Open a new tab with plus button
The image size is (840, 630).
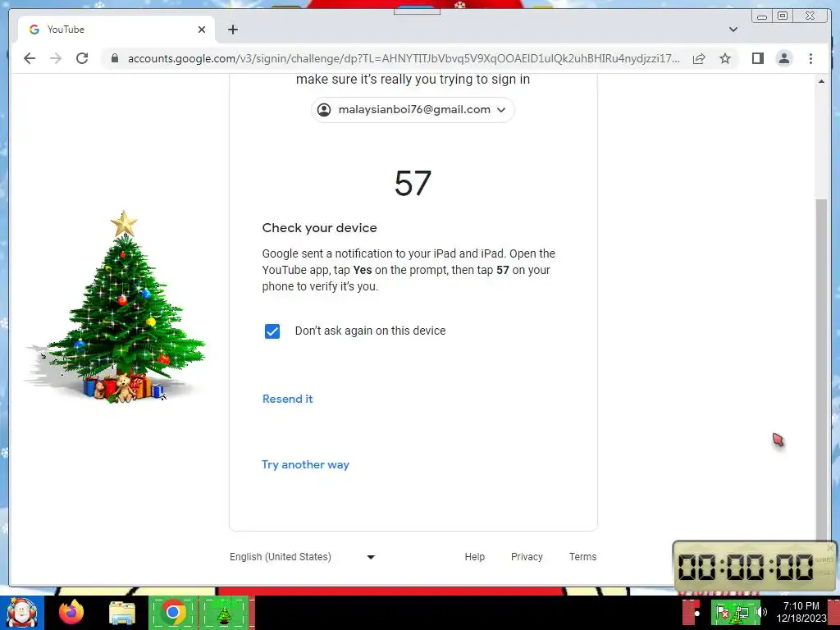coord(232,30)
